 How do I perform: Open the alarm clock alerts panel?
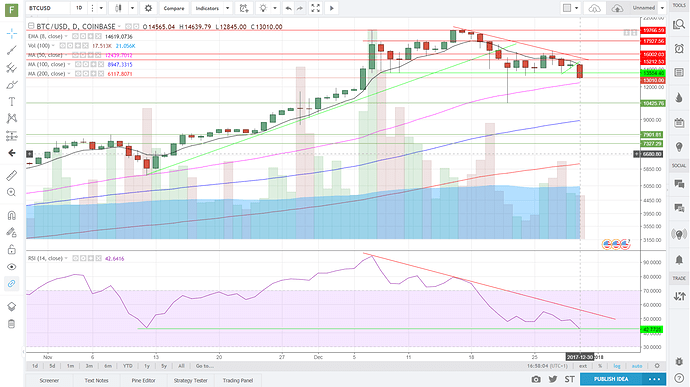point(679,49)
